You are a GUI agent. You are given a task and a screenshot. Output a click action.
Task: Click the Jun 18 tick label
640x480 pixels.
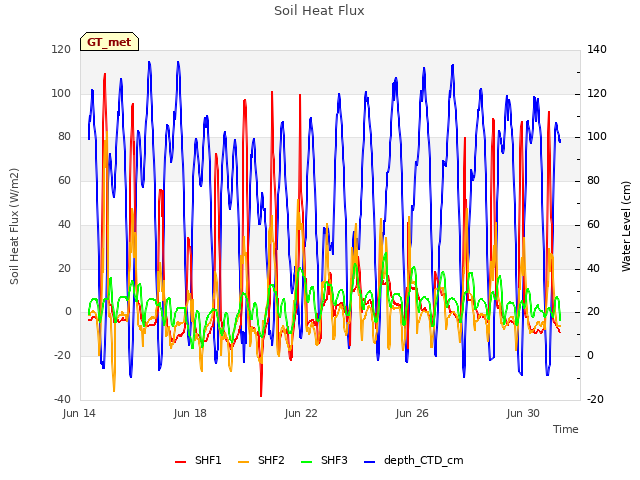(190, 413)
